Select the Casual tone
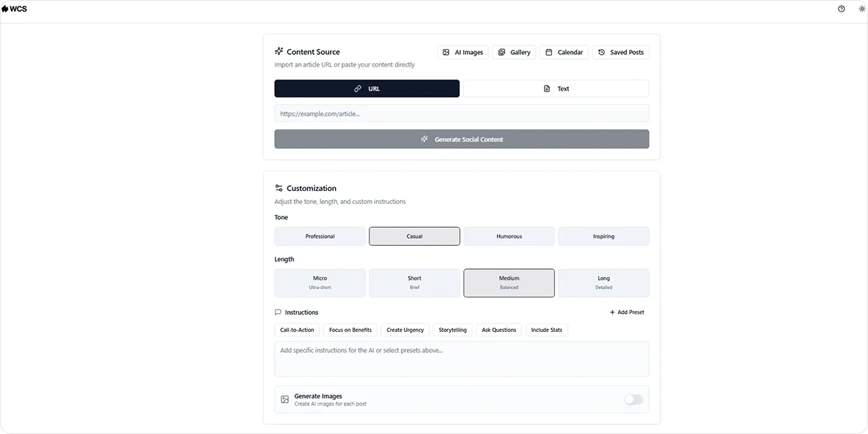 (414, 237)
